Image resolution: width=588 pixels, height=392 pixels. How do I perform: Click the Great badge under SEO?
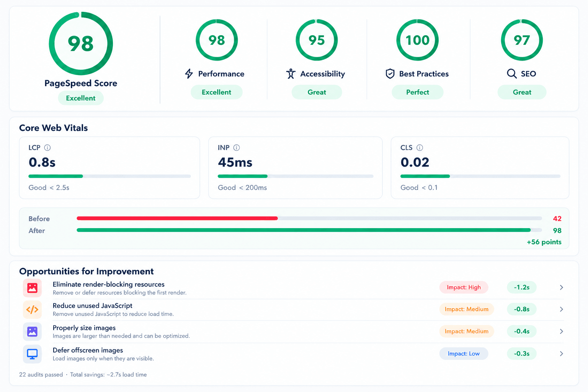[522, 92]
